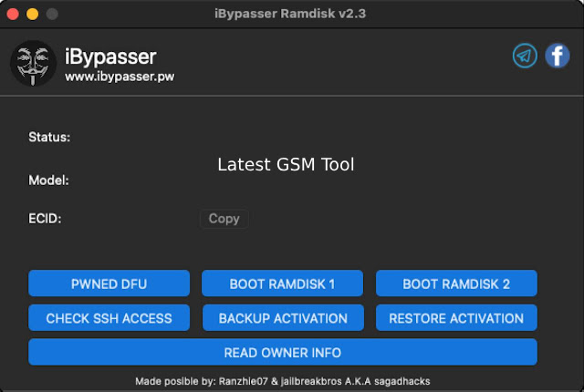Click the credits line mentioning Ranzhie07
The height and width of the screenshot is (392, 584).
coord(283,381)
